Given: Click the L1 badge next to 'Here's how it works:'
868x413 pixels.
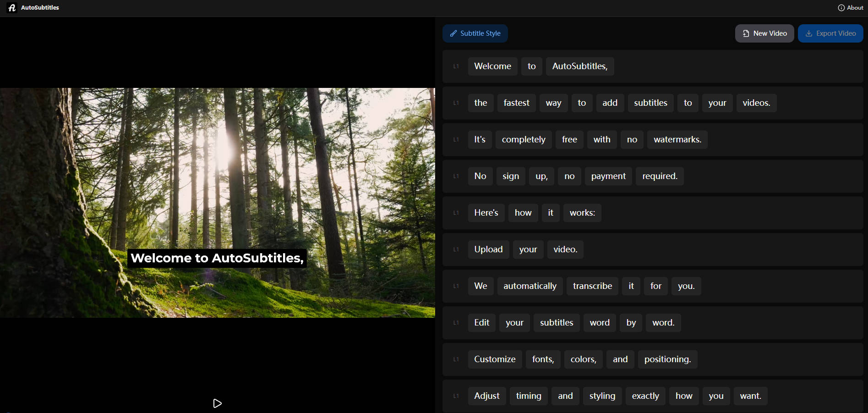Looking at the screenshot, I should coord(455,212).
